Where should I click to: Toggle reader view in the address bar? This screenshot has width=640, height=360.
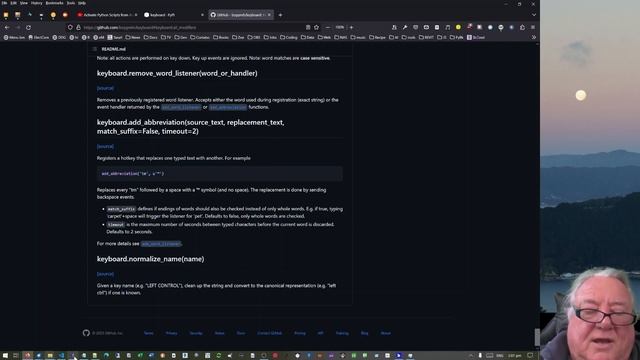point(308,27)
